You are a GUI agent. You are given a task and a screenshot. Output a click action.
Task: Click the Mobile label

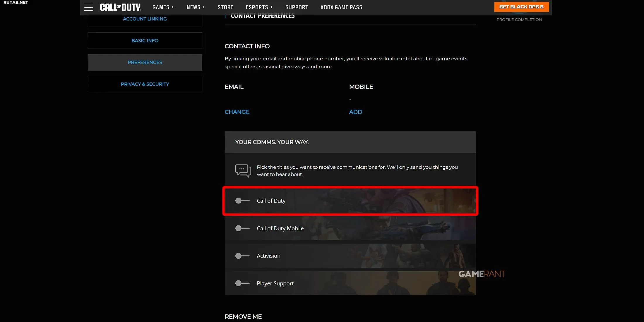click(x=361, y=87)
